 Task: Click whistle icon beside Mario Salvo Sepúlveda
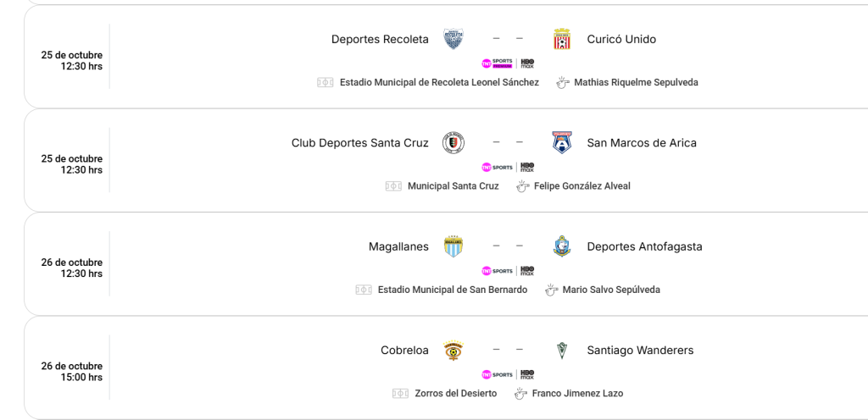pyautogui.click(x=551, y=290)
